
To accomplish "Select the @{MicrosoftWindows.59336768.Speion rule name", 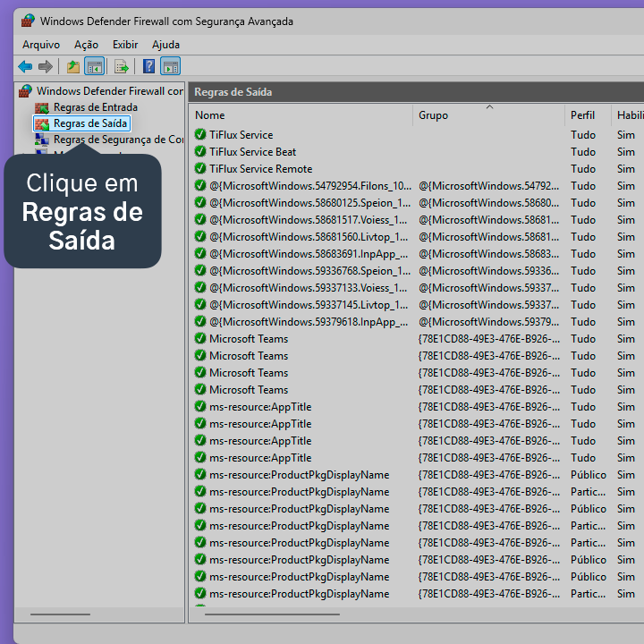I will click(310, 271).
